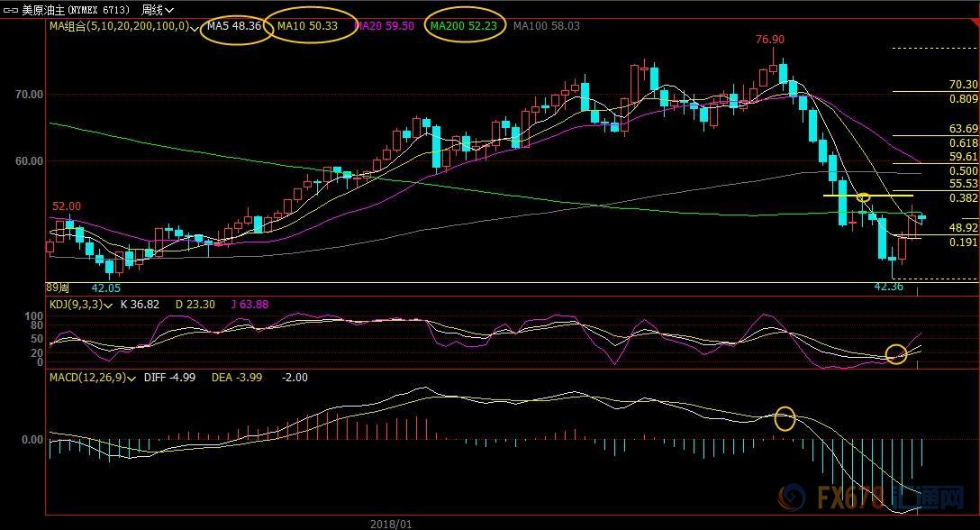Click the J 63.88 reading
This screenshot has width=980, height=530.
(250, 305)
